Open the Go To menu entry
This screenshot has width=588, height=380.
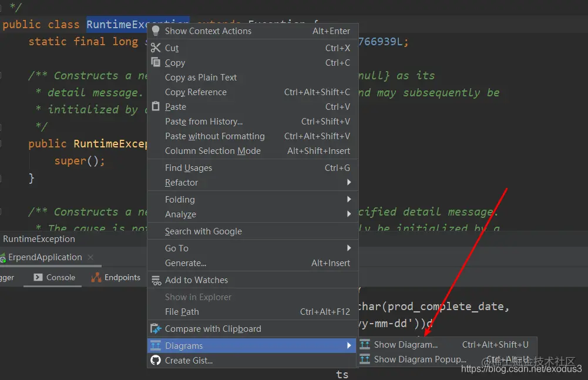253,248
